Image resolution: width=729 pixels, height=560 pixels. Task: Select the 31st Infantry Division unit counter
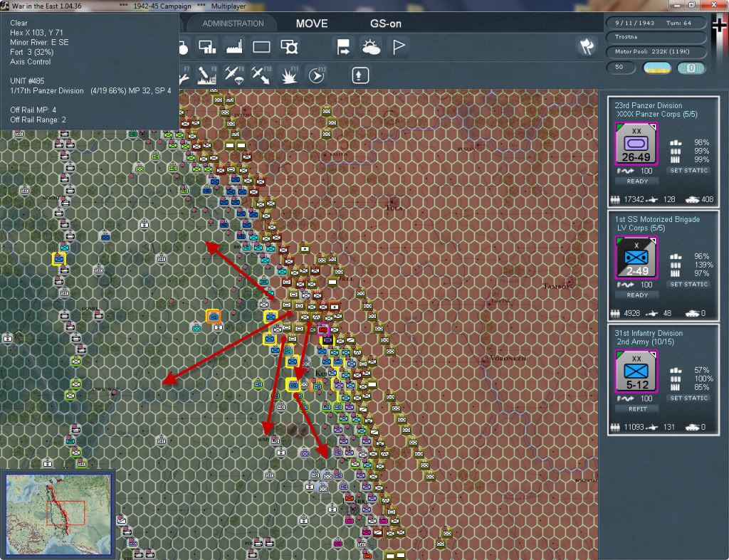tap(636, 371)
